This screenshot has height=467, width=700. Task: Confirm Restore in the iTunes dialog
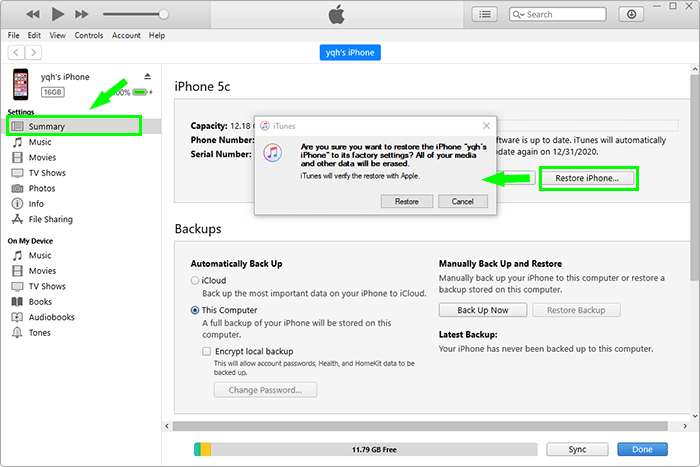(407, 201)
